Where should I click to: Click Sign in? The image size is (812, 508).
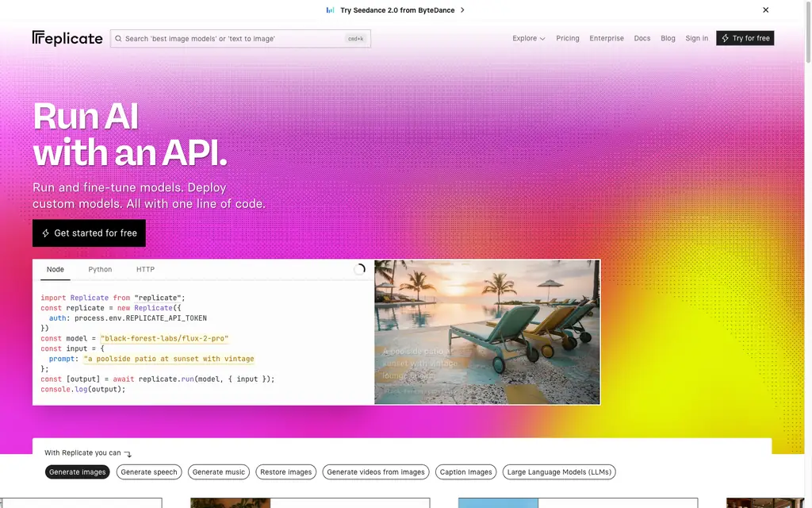tap(696, 38)
